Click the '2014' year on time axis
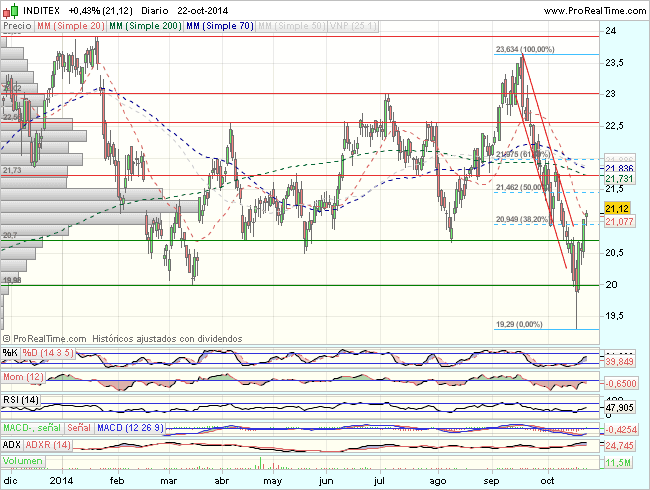Viewport: 650px width, 490px height. (61, 480)
